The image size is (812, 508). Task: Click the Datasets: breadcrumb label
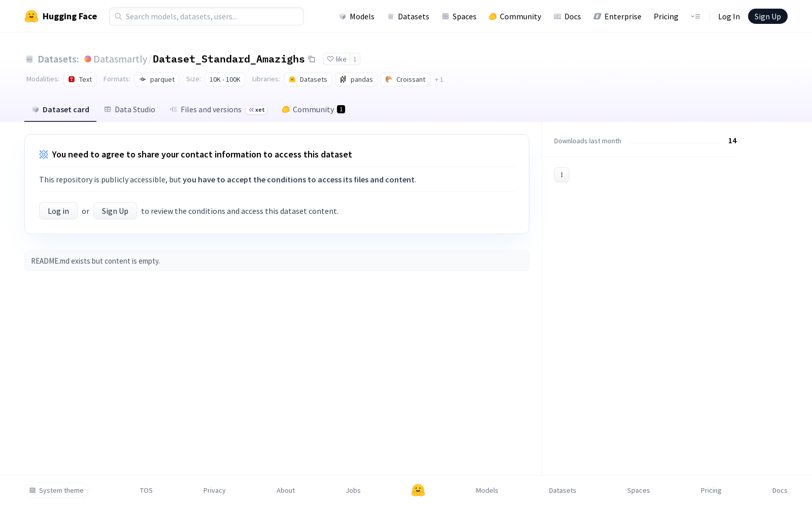click(x=58, y=59)
